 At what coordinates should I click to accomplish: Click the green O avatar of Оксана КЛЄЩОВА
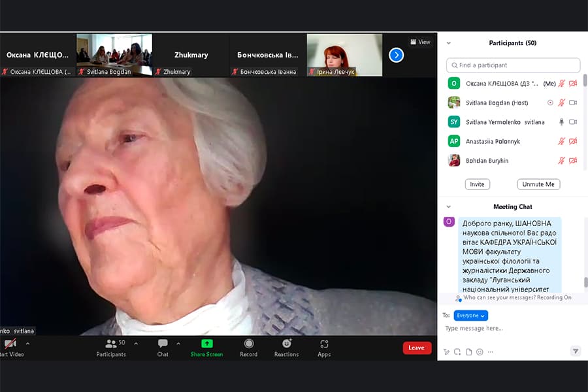[454, 83]
